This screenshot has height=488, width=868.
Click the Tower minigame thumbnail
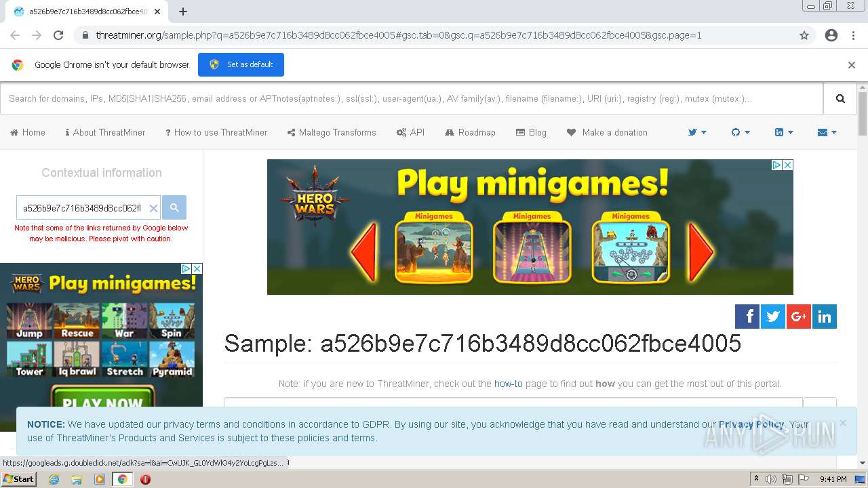point(29,359)
